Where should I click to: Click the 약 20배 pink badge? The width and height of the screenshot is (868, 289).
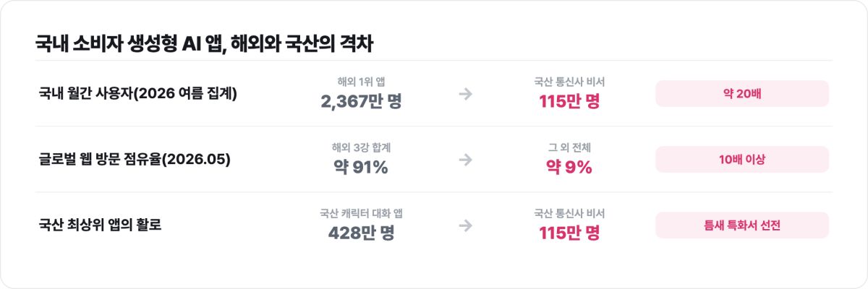click(x=742, y=94)
